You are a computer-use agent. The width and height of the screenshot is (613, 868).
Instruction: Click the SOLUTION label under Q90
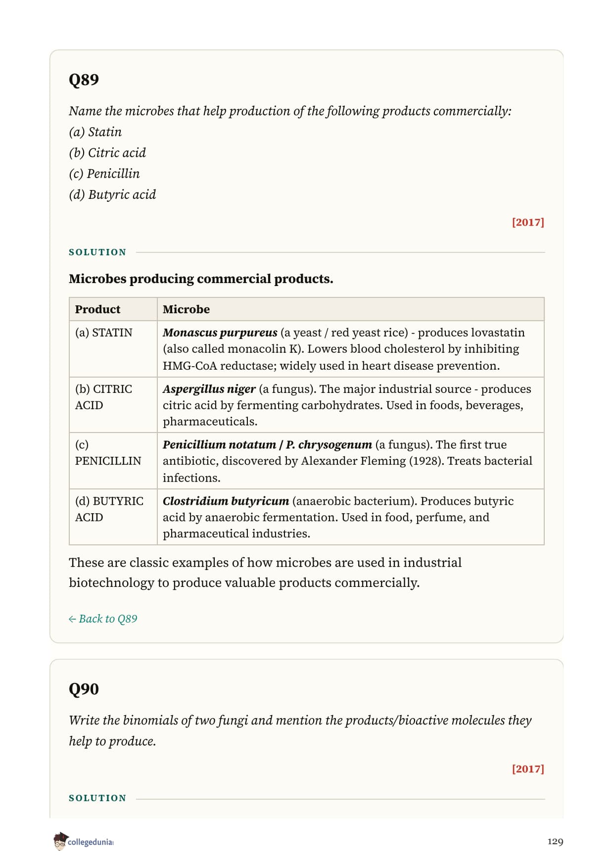pos(97,798)
